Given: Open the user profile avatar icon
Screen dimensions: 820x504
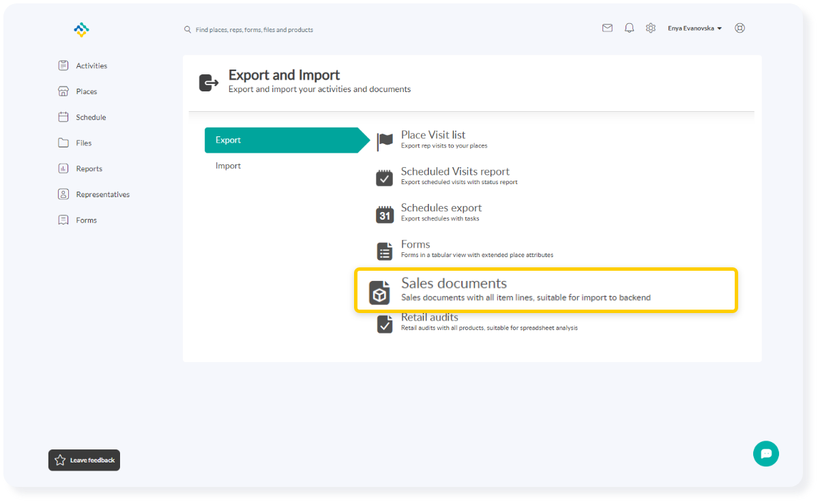Looking at the screenshot, I should click(x=740, y=28).
